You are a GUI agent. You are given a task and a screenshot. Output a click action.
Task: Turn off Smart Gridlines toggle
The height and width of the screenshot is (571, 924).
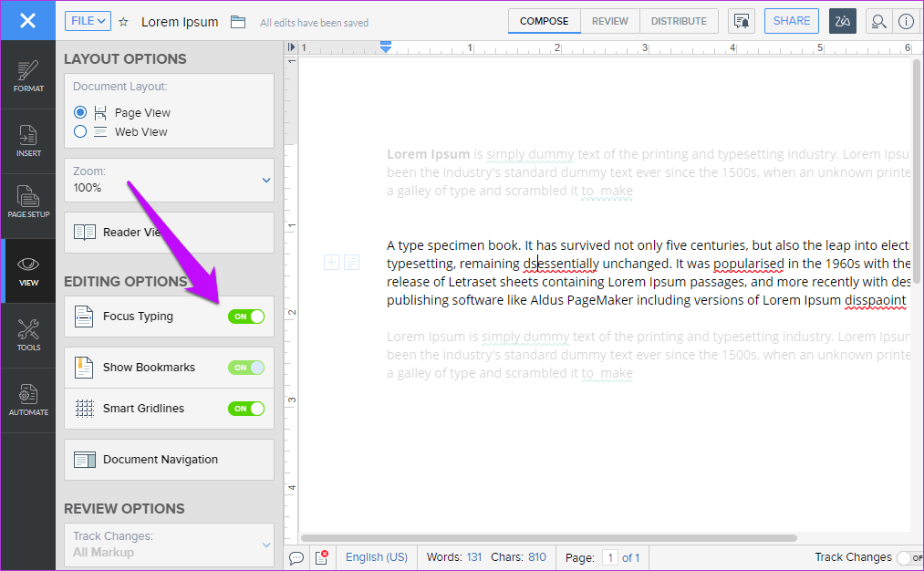[x=246, y=409]
